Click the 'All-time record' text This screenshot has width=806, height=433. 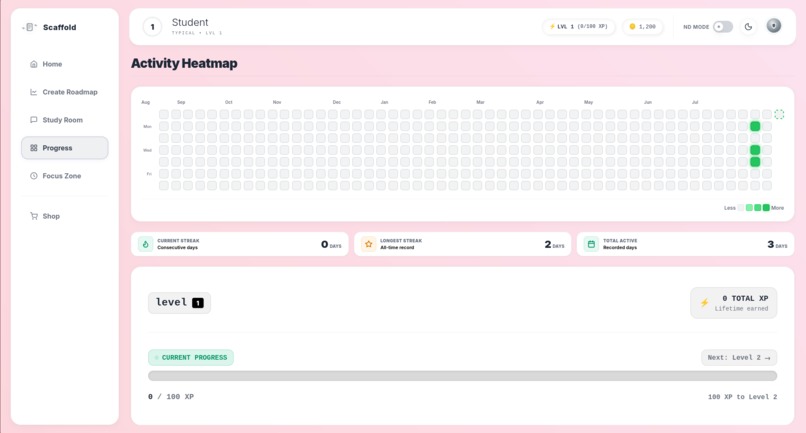(397, 248)
